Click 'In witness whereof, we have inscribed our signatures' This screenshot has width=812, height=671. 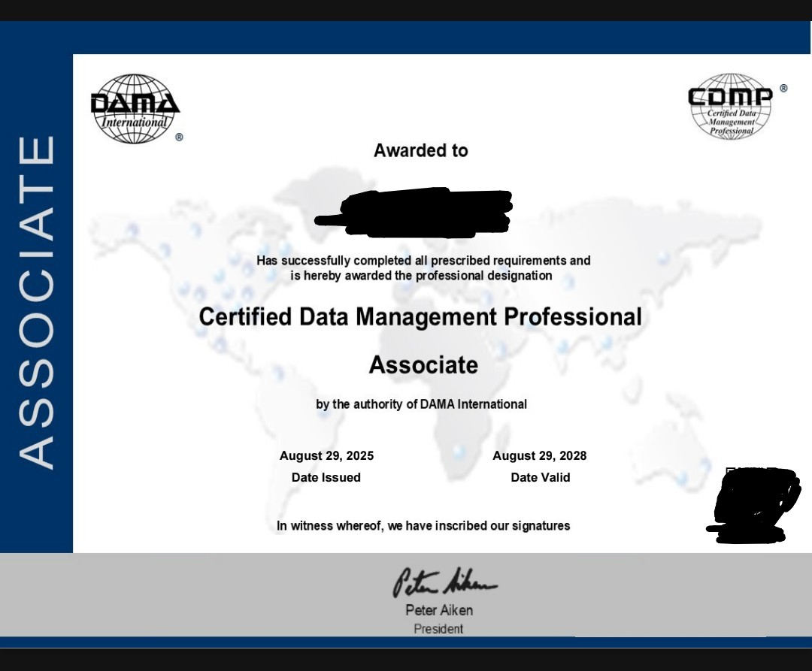(x=423, y=526)
